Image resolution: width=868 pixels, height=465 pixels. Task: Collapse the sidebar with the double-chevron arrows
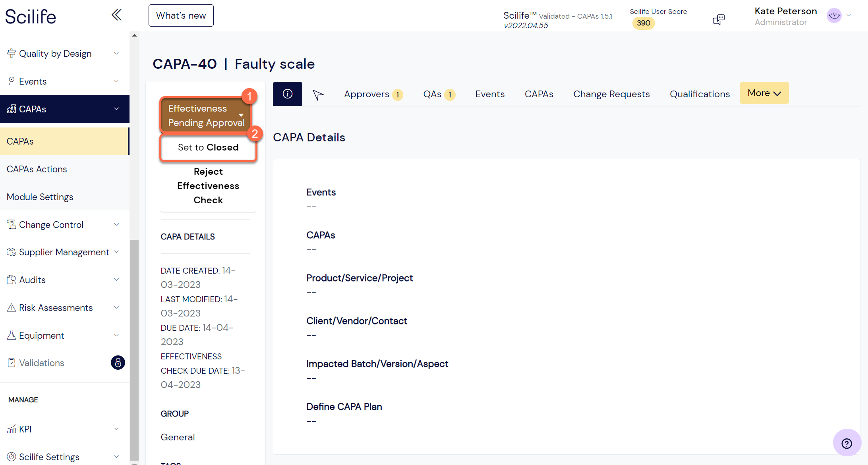(116, 15)
